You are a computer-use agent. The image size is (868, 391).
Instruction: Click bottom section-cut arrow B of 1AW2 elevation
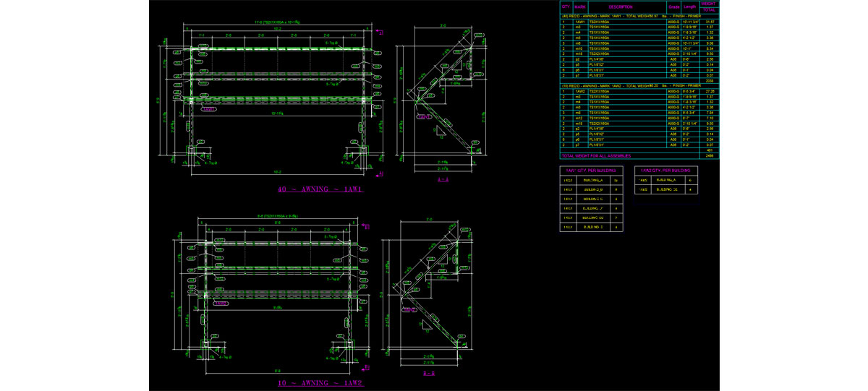coord(365,369)
